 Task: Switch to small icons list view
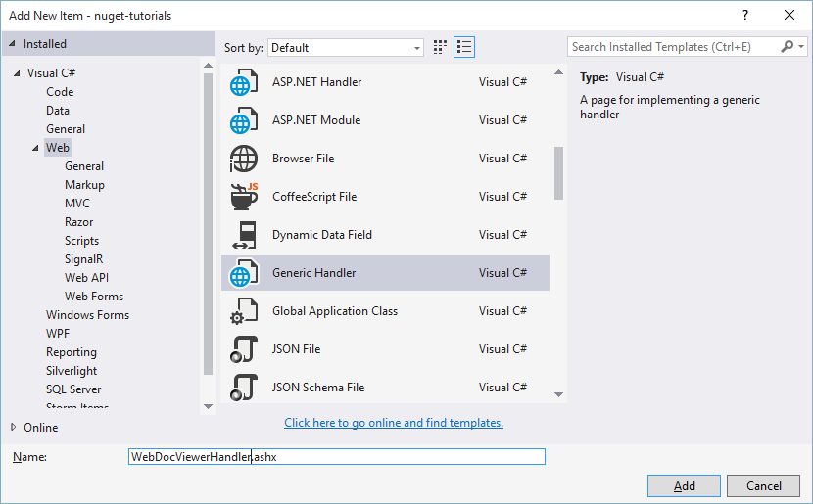(464, 47)
